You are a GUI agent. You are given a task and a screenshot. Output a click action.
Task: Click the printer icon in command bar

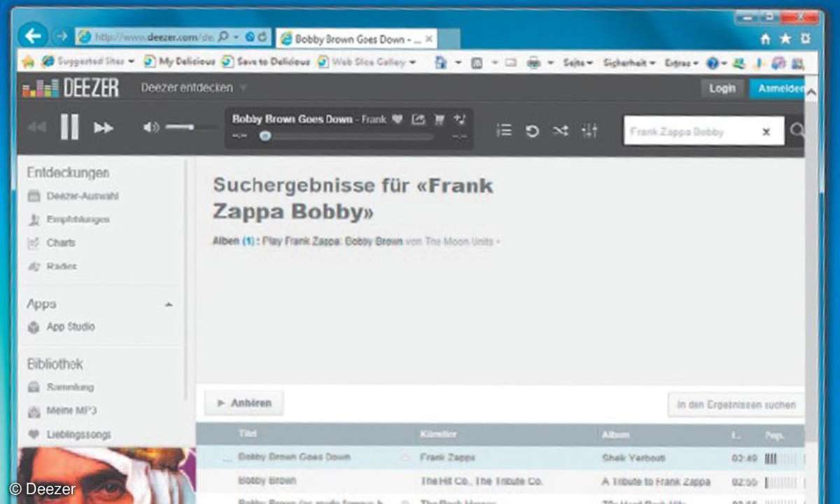pyautogui.click(x=533, y=63)
